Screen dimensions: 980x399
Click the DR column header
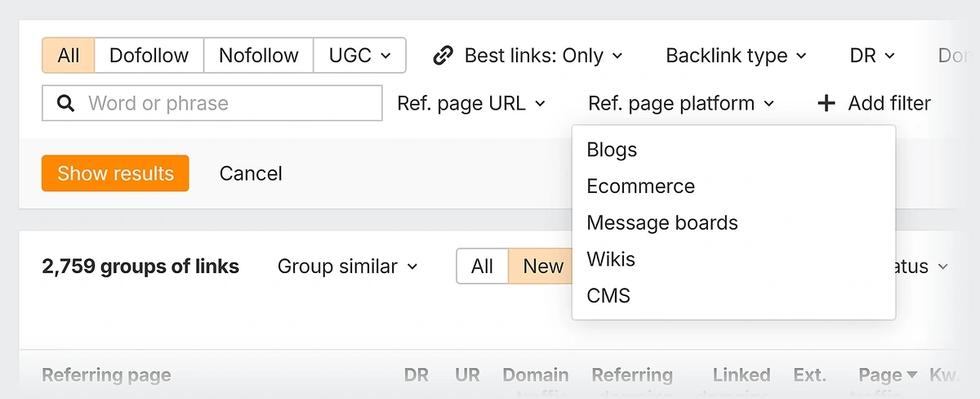(x=416, y=375)
